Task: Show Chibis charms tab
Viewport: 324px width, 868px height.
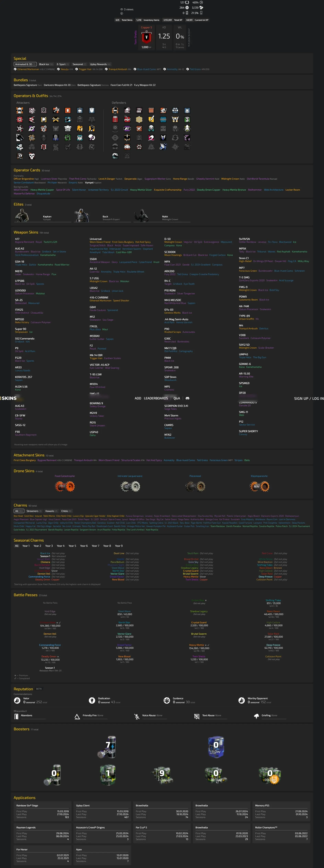Action: tap(66, 511)
